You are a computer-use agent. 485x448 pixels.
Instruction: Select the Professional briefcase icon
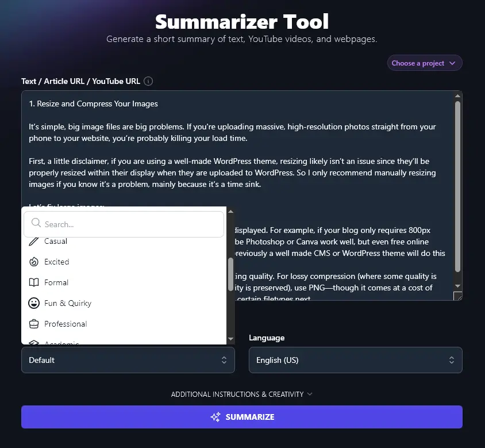[35, 324]
